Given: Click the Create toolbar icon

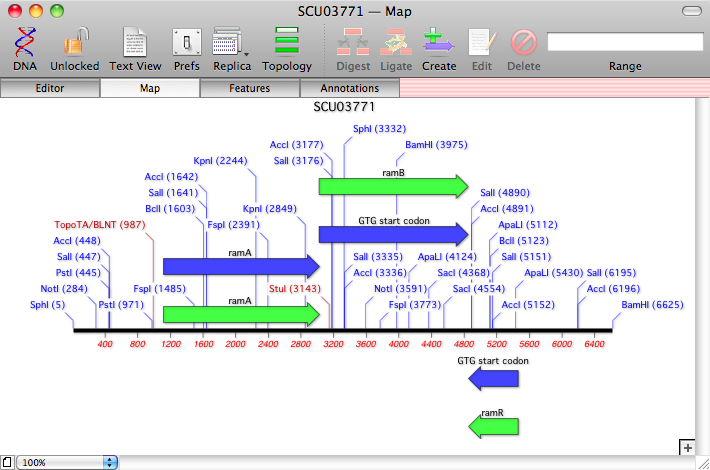Looking at the screenshot, I should (x=439, y=44).
